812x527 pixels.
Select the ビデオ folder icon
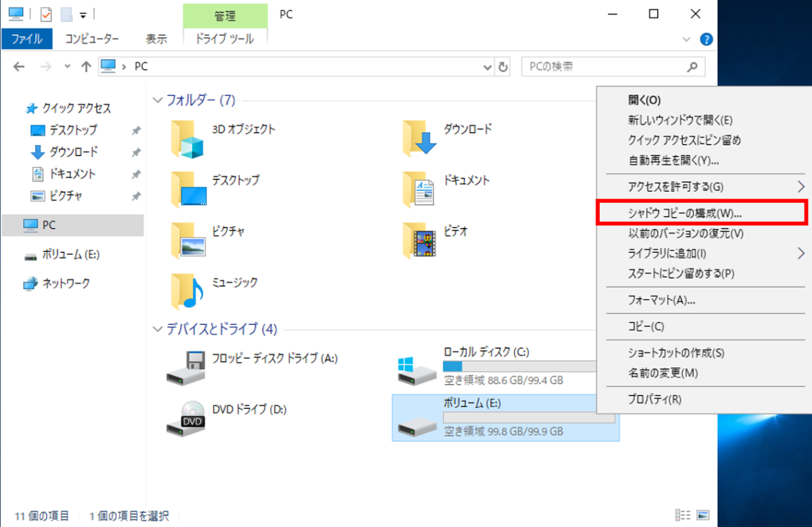(x=419, y=240)
